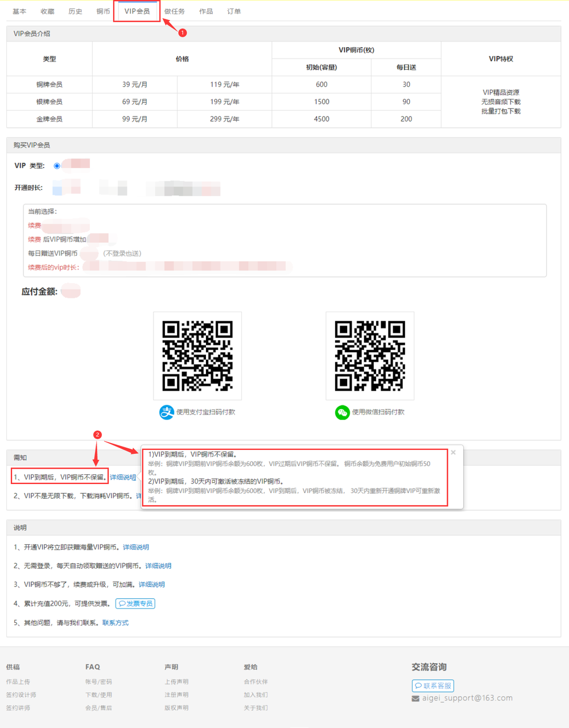Open footer link 帐号/密码
The width and height of the screenshot is (569, 728).
[x=98, y=682]
